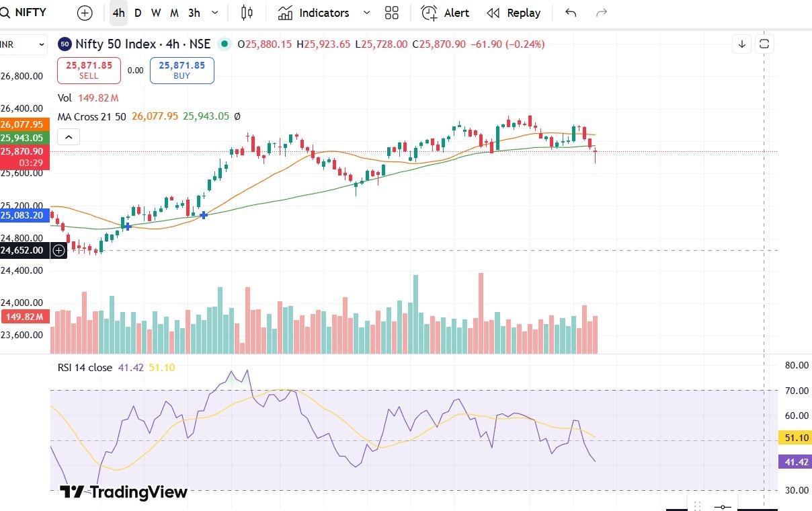Open the timeframe dropdown chevron
The height and width of the screenshot is (511, 812).
pyautogui.click(x=215, y=13)
